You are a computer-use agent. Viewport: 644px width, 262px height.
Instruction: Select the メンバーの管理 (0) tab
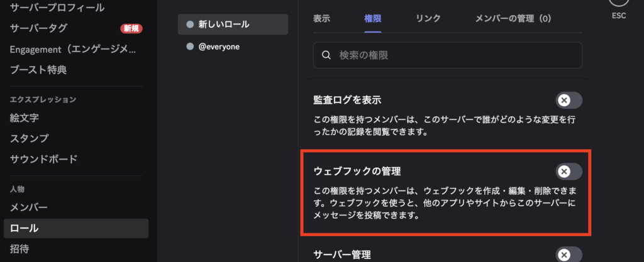pos(513,18)
